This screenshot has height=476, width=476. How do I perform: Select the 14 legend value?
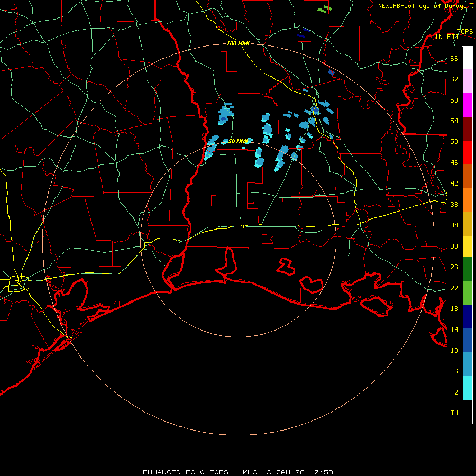(454, 329)
